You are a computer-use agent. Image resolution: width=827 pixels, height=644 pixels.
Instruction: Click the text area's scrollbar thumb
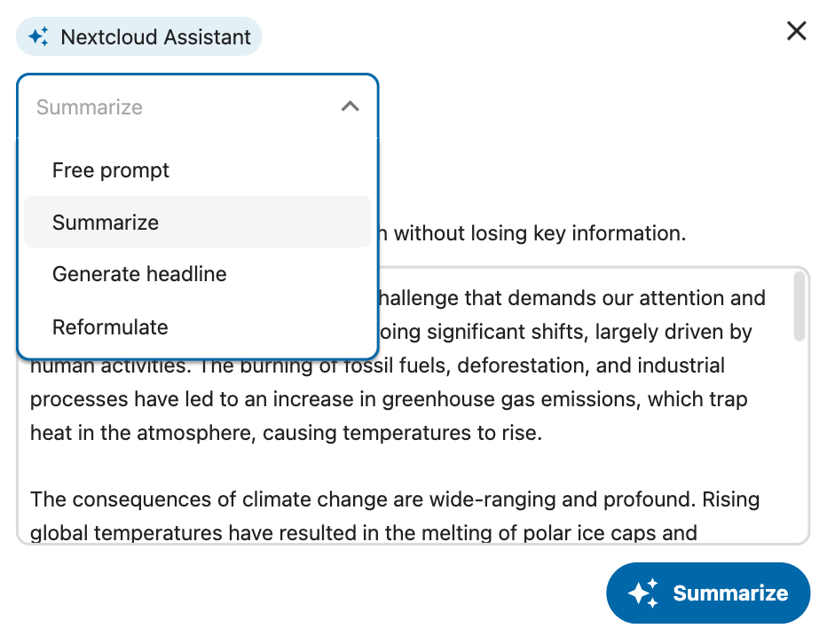[x=799, y=306]
